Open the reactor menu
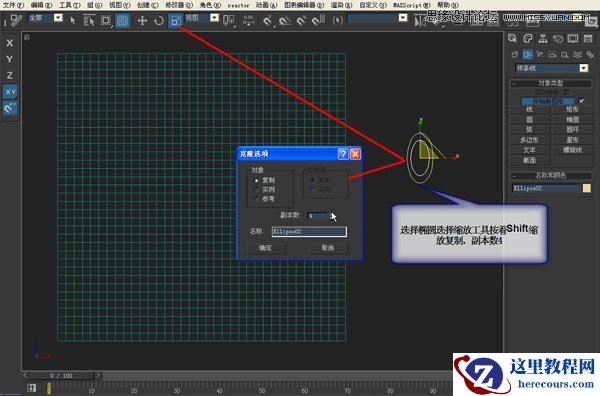The height and width of the screenshot is (396, 600). pyautogui.click(x=238, y=5)
